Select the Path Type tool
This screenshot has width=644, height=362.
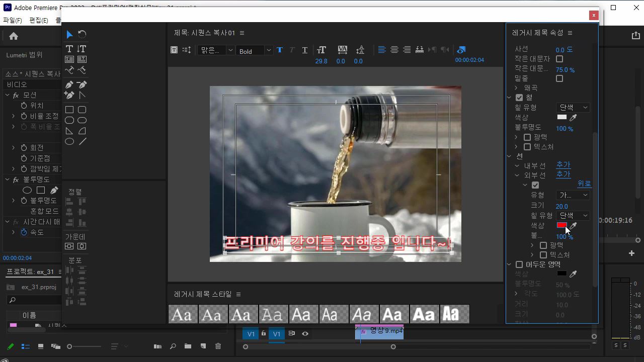tap(69, 70)
